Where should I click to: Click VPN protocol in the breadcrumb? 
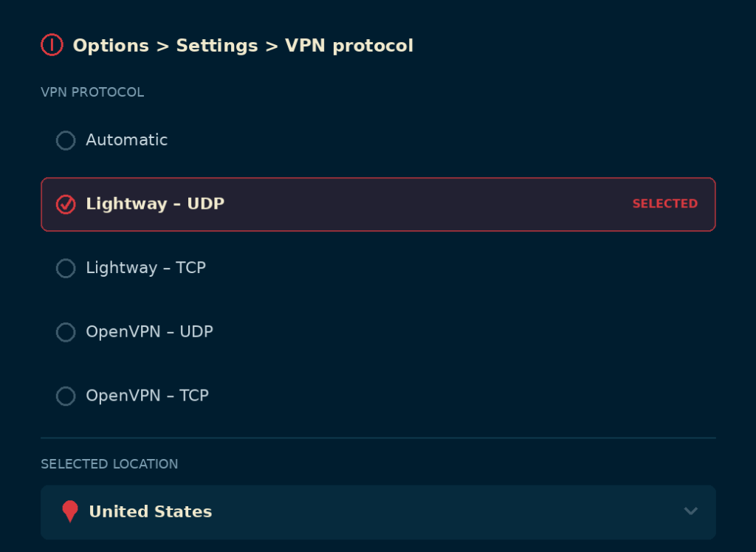tap(349, 46)
